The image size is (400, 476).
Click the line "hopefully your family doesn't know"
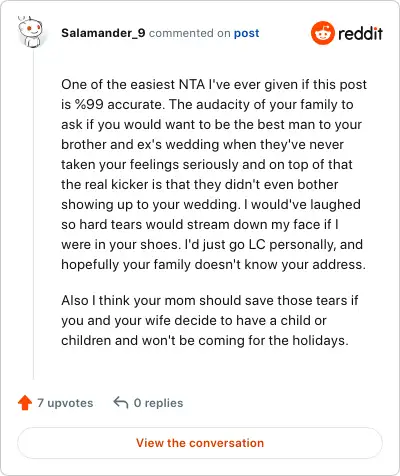coord(213,264)
